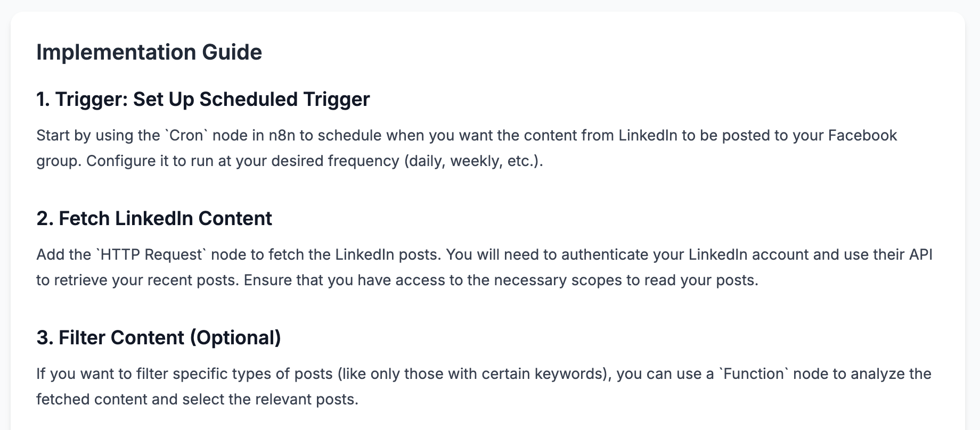Click the word API in step two

point(920,255)
